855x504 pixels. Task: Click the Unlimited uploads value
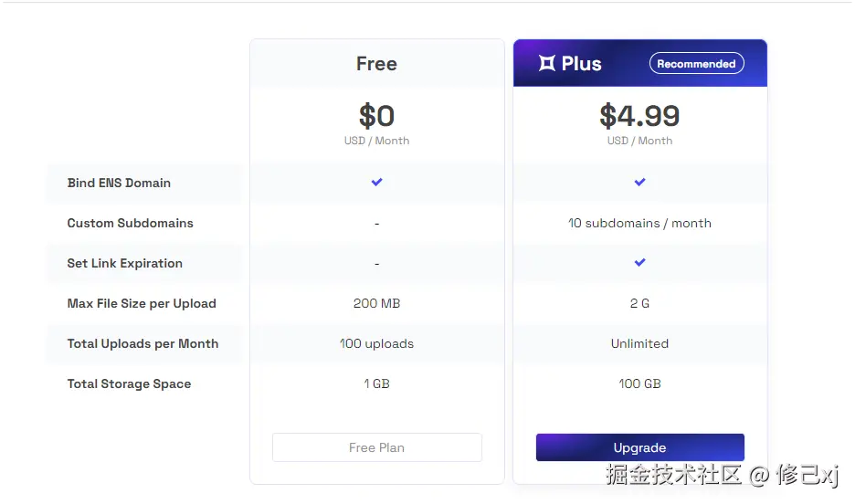click(x=639, y=343)
